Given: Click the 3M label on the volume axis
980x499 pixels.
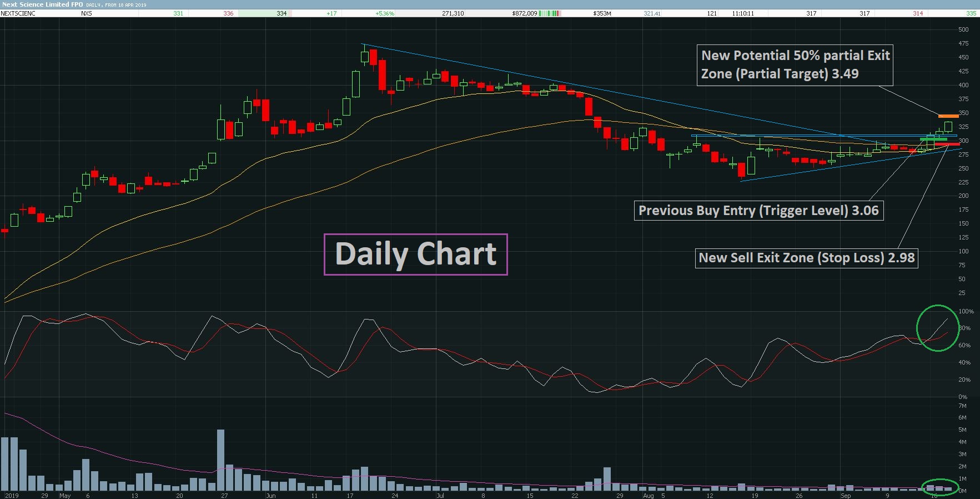Looking at the screenshot, I should (962, 454).
